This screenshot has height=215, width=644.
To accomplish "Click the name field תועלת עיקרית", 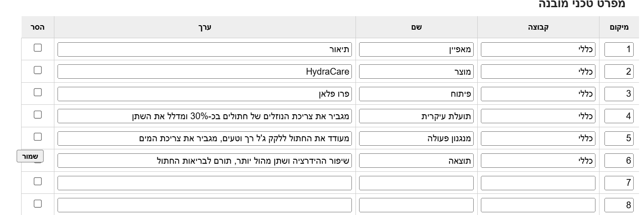I will click(x=417, y=116).
